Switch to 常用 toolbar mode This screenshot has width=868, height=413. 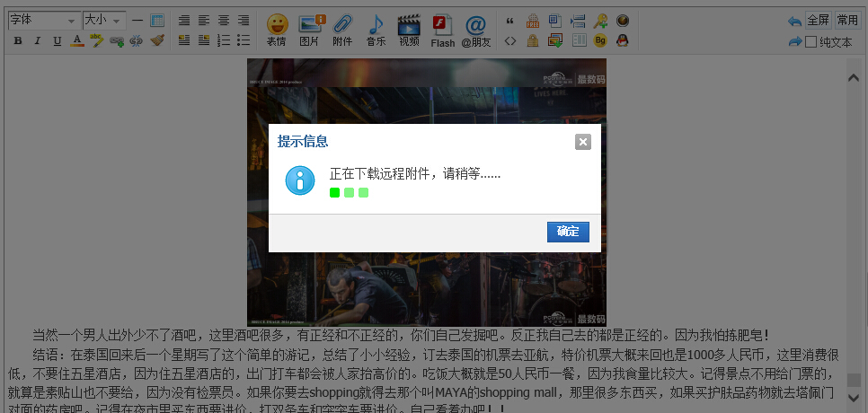click(847, 21)
